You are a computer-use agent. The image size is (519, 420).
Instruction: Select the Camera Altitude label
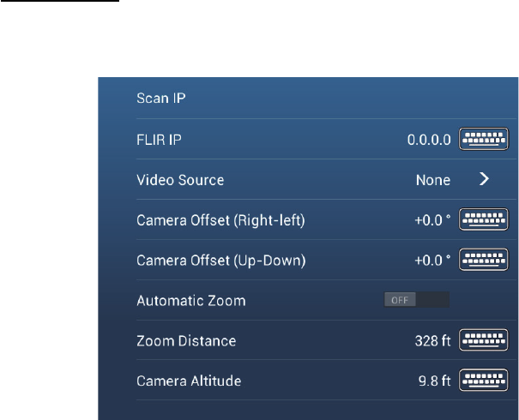coord(189,381)
